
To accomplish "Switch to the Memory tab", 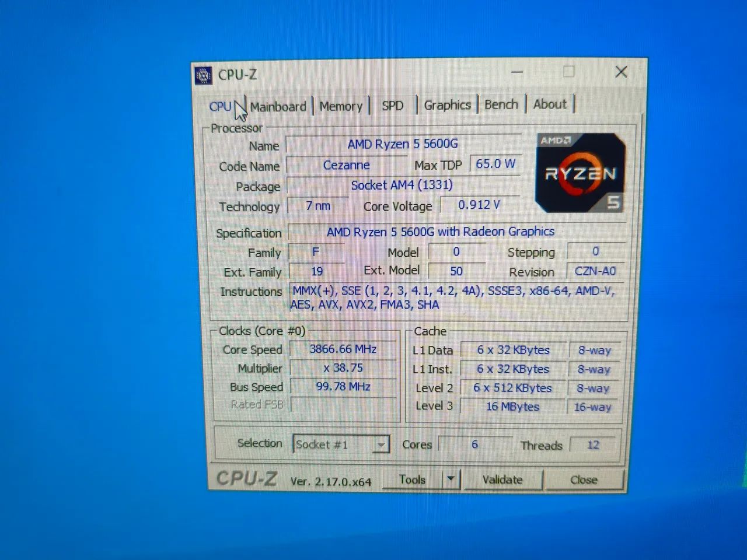I will coord(341,106).
